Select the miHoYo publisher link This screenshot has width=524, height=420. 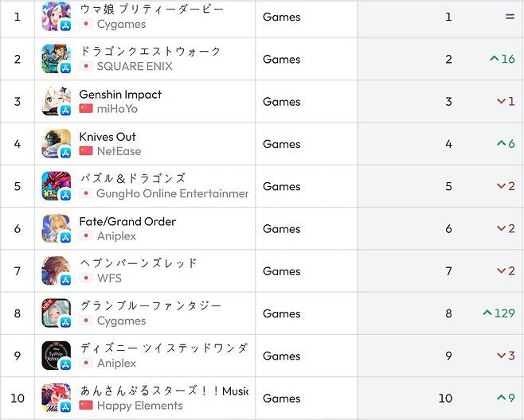point(117,108)
